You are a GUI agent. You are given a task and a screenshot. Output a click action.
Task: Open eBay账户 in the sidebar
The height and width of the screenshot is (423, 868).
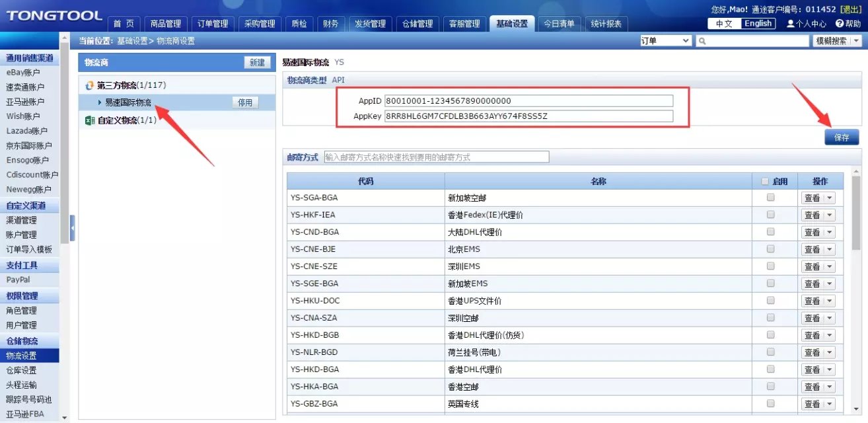click(x=24, y=73)
